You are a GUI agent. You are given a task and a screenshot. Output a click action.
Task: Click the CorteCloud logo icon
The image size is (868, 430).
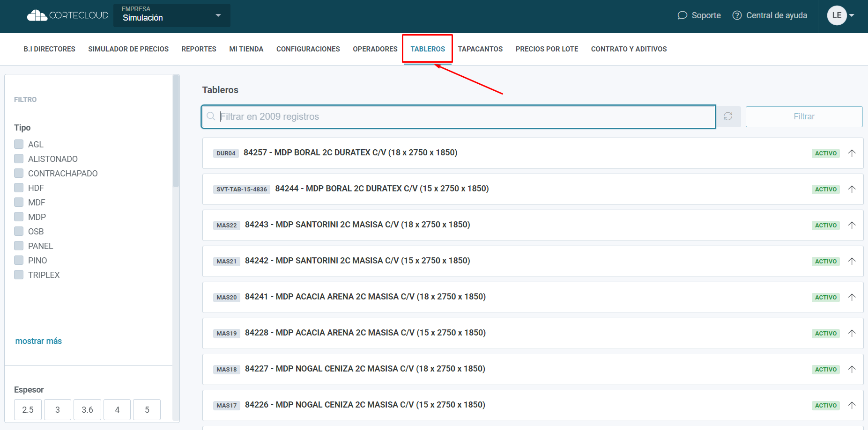[37, 15]
